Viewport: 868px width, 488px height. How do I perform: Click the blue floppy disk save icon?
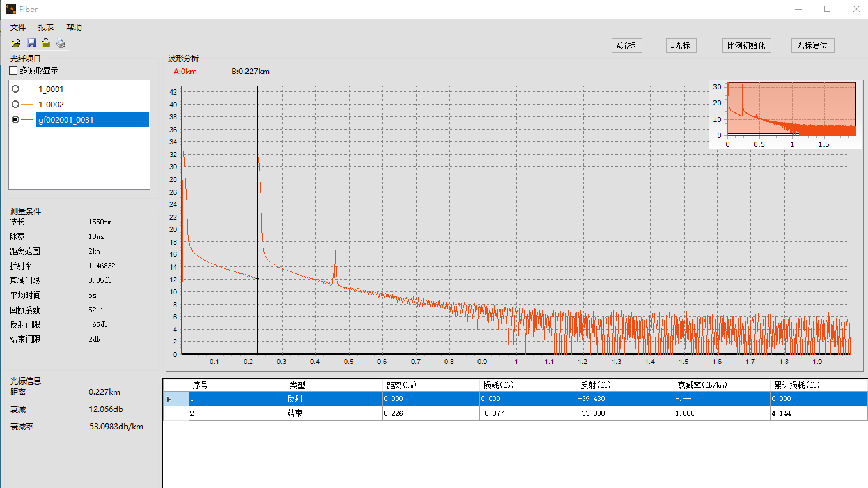tap(31, 43)
